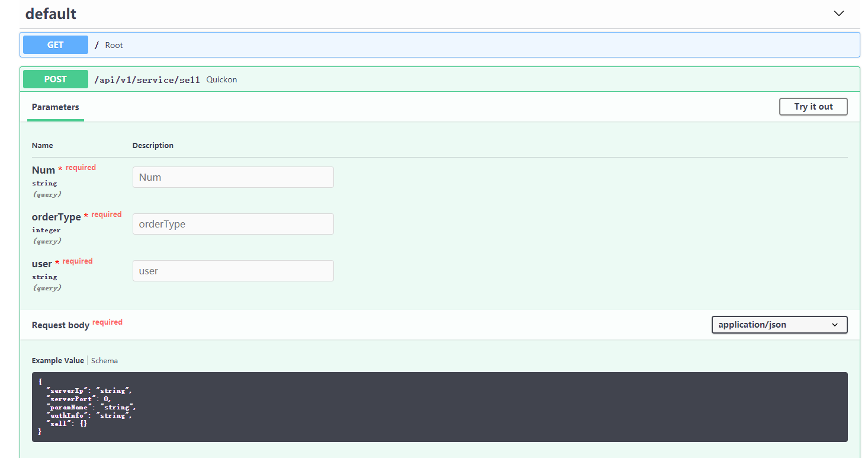Click the green POST method badge
Viewport: 868px width, 458px height.
coord(55,79)
